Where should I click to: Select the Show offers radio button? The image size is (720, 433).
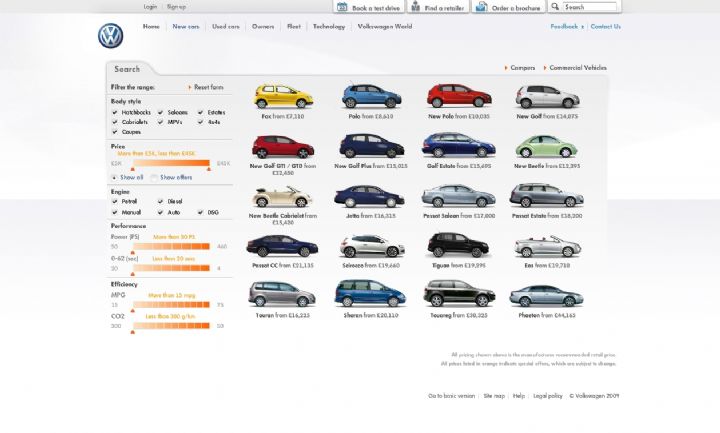154,177
